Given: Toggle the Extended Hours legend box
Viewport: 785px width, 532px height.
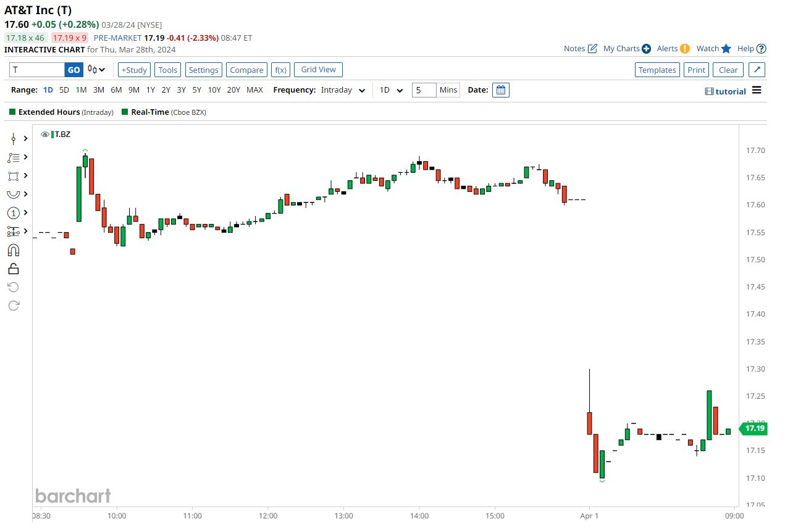Looking at the screenshot, I should [x=12, y=112].
